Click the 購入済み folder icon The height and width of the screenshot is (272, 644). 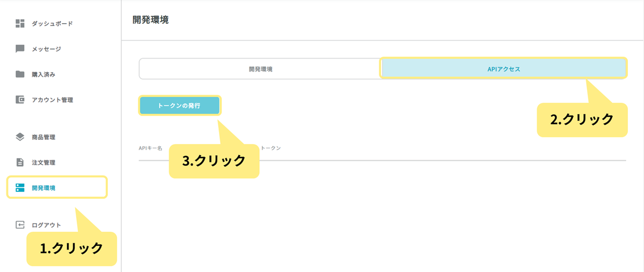[20, 74]
